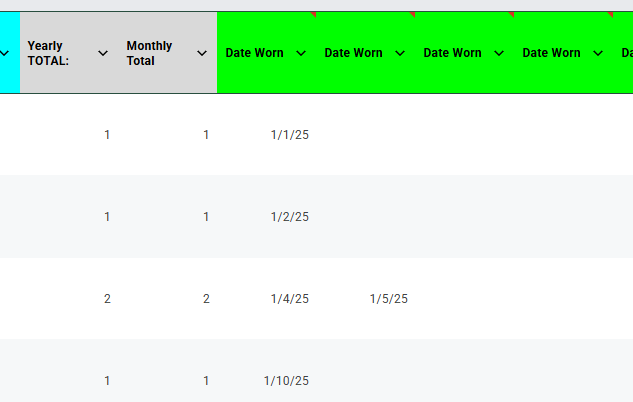
Task: Expand the first Date Worn column dropdown
Action: (301, 53)
